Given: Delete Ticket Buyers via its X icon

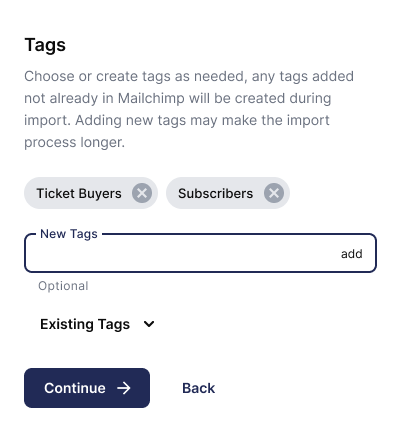Looking at the screenshot, I should coord(142,193).
